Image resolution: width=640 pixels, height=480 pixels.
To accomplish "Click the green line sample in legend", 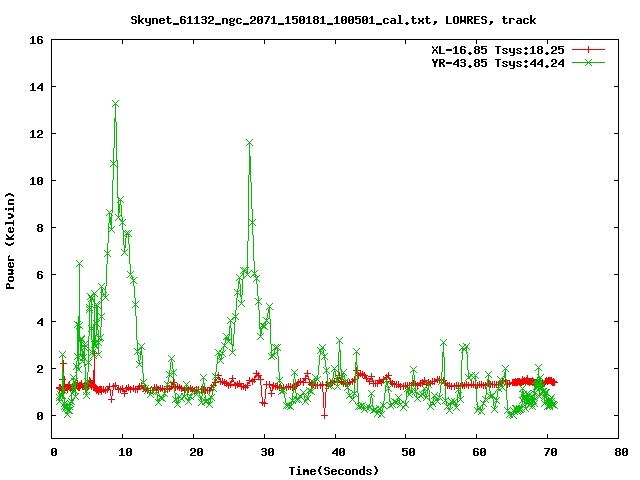I will point(591,62).
